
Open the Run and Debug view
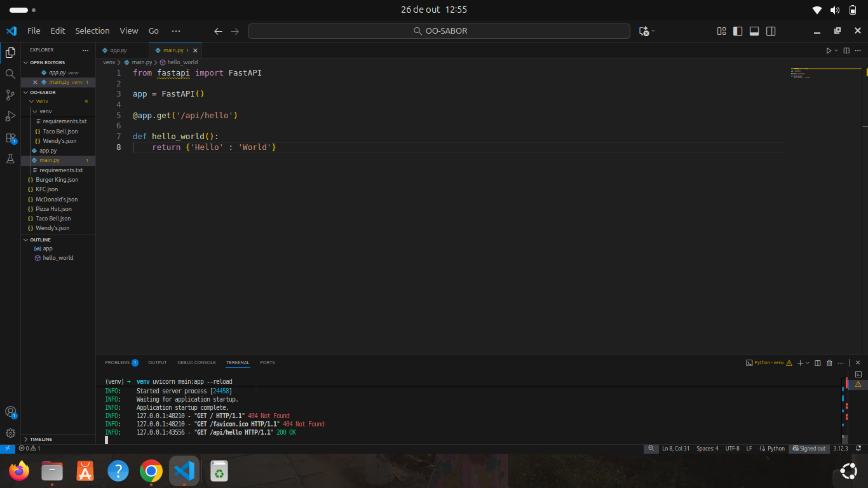click(10, 116)
